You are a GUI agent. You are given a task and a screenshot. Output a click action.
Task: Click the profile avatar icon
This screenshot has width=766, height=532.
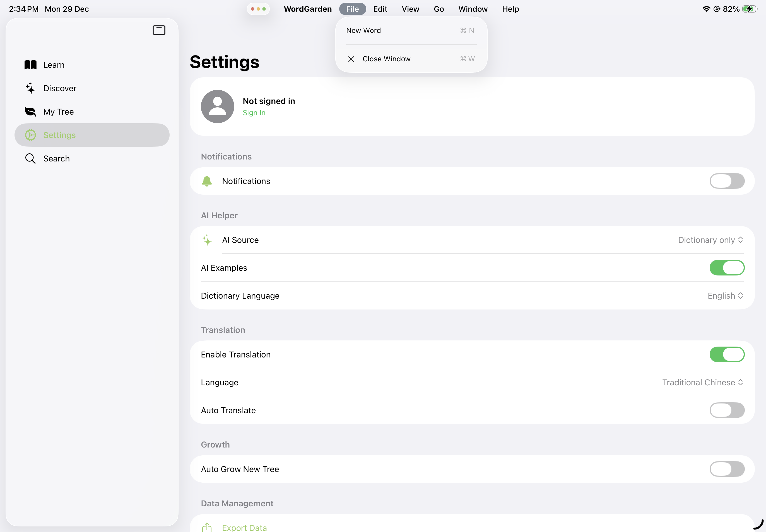(x=217, y=107)
